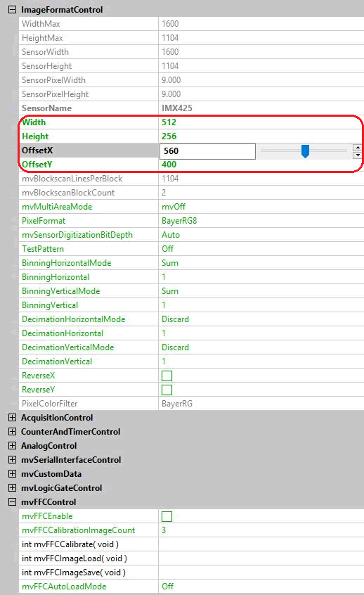The image size is (364, 595).
Task: Toggle the ReverseX checkbox
Action: coord(167,376)
